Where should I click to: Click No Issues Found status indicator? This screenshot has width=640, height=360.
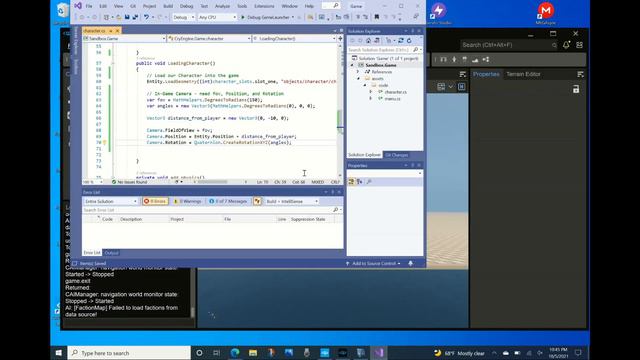[x=129, y=182]
